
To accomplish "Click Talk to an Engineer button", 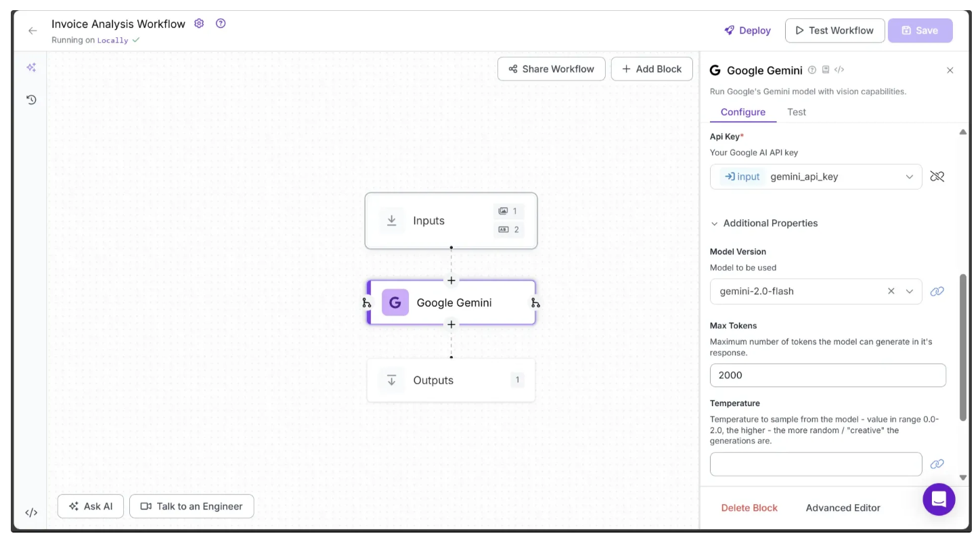I will pos(192,506).
